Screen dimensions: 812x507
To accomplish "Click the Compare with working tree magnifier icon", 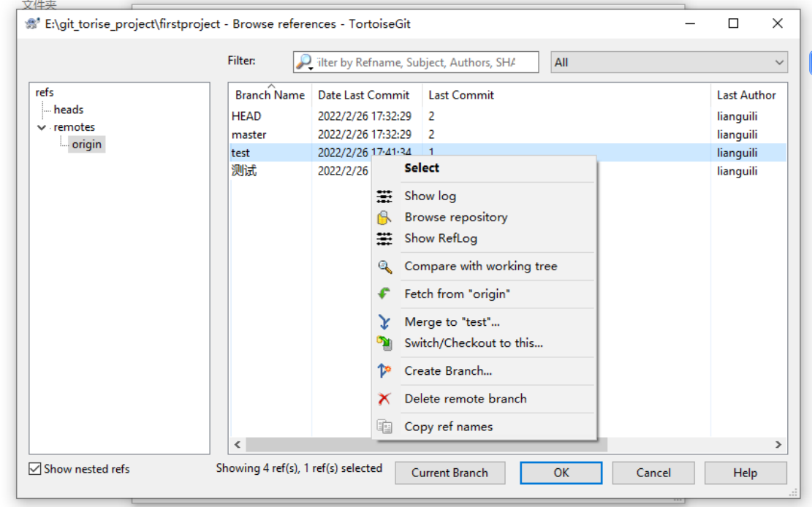I will point(384,267).
